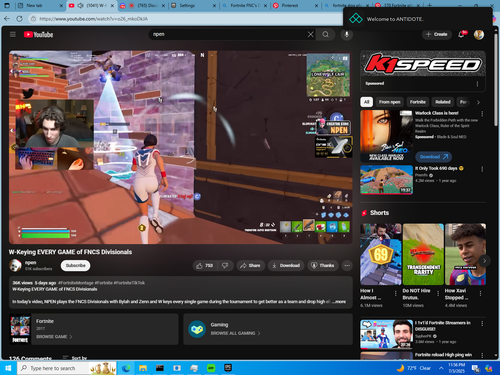500x375 pixels.
Task: Open File Explorer from taskbar
Action: pos(143,368)
